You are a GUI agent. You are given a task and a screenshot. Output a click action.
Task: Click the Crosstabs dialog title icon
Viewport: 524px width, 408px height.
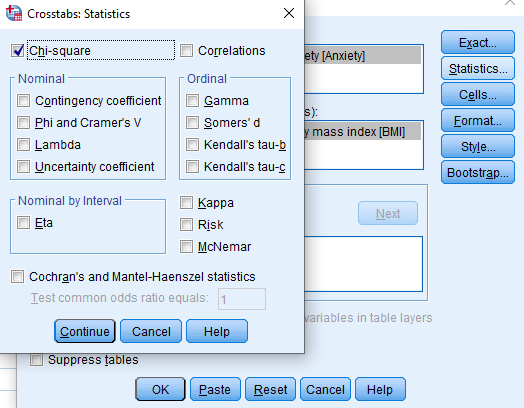click(14, 13)
